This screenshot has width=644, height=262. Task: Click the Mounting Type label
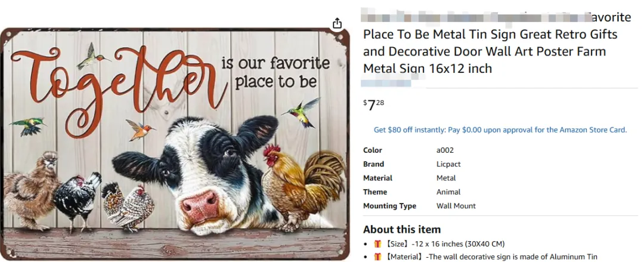click(389, 206)
